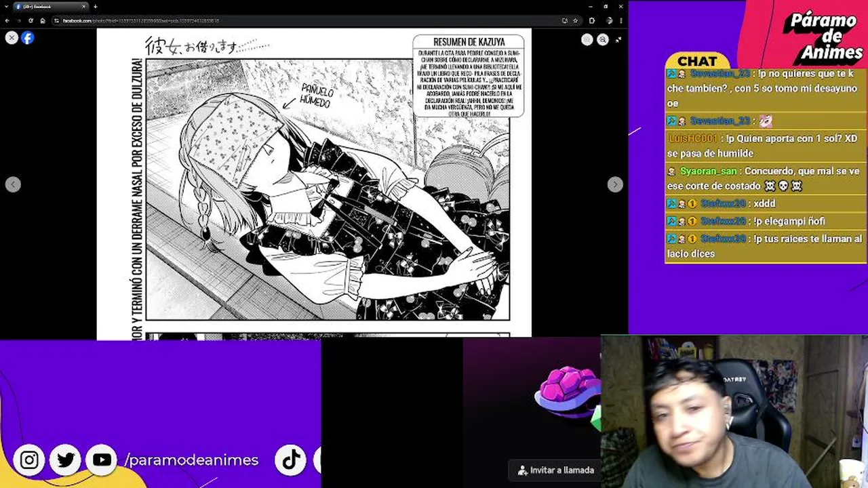This screenshot has width=868, height=488.
Task: Click the /paramodeanimes handle text
Action: [192, 460]
